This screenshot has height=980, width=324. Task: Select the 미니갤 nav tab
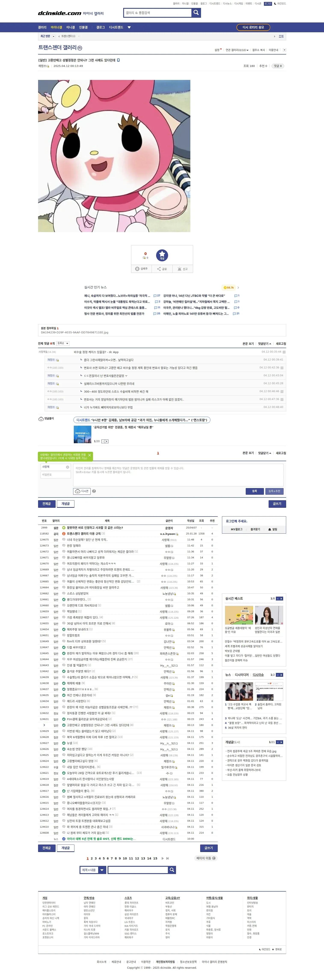[x=70, y=27]
